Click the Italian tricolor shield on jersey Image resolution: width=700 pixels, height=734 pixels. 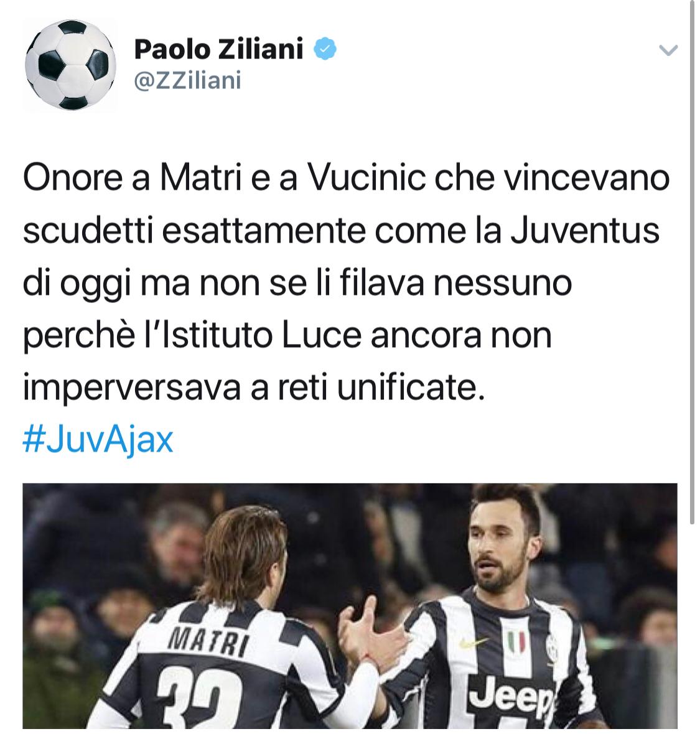(x=516, y=641)
